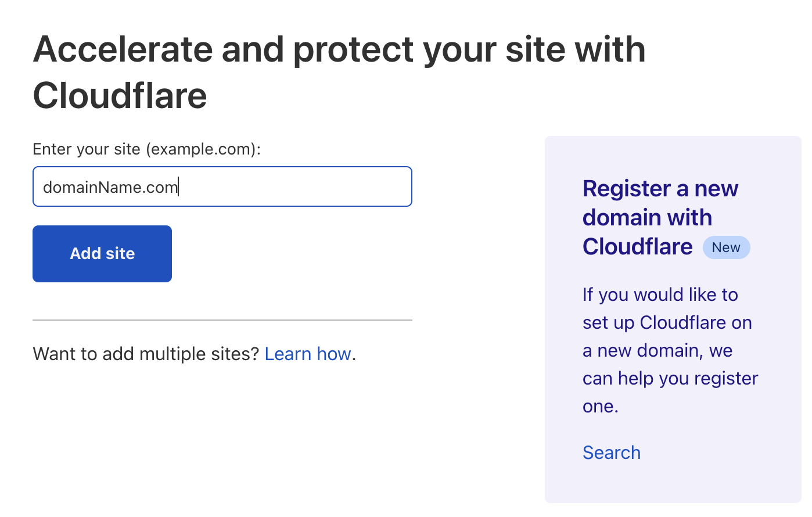Click the typed domainName.com text in the field
The image size is (812, 517).
tap(110, 187)
